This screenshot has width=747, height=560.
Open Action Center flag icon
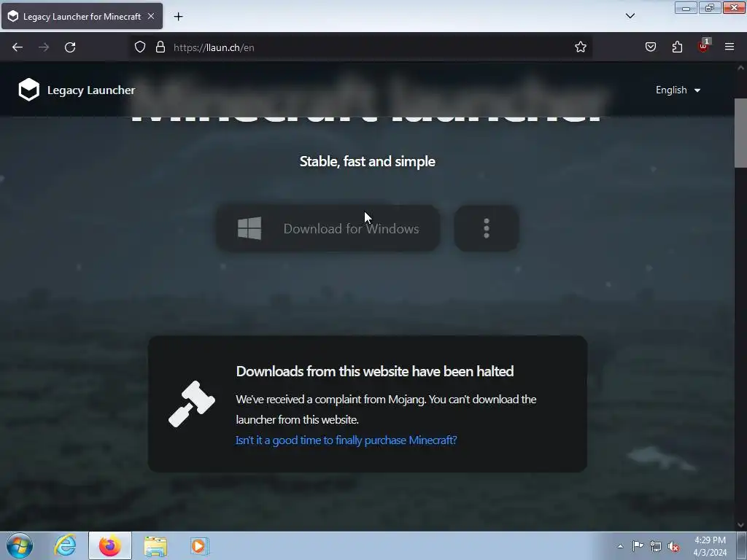(638, 546)
